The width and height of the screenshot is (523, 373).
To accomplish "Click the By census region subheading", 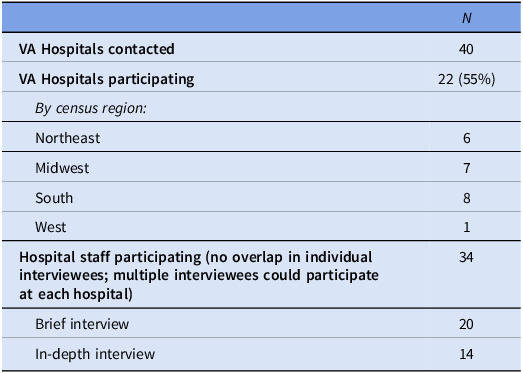I will (x=91, y=108).
